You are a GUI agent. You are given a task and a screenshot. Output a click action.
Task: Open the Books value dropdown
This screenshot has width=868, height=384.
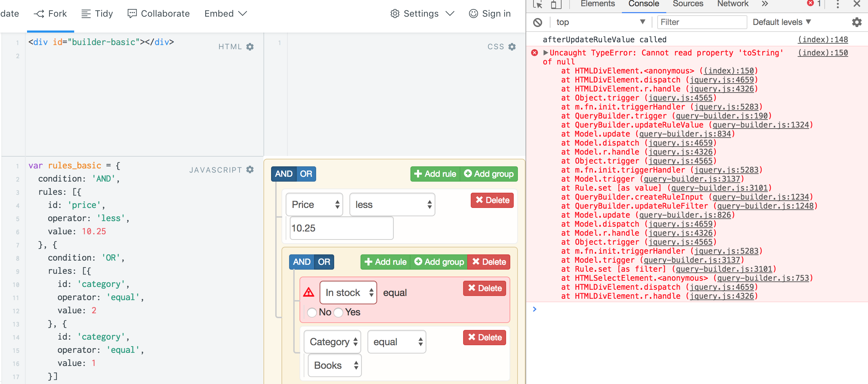[x=335, y=365]
